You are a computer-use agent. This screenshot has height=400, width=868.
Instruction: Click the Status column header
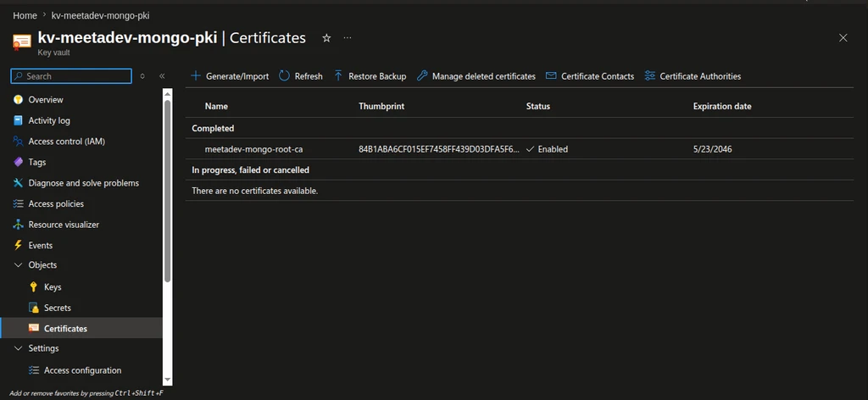coord(538,106)
